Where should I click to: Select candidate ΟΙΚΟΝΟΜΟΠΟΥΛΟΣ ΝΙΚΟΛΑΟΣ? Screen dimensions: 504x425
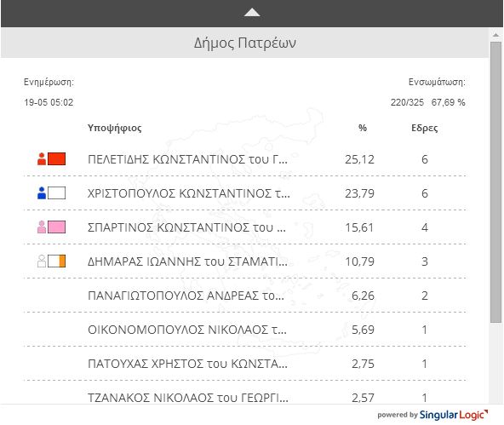(x=187, y=330)
